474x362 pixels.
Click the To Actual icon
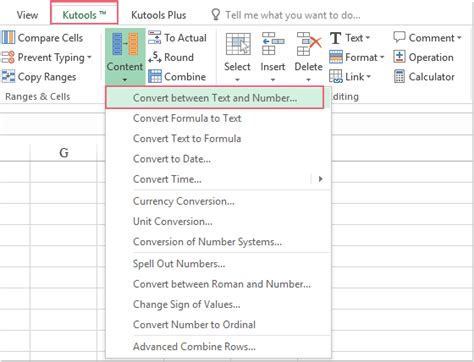154,38
